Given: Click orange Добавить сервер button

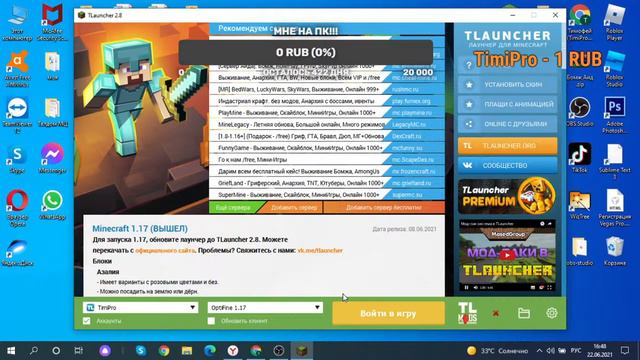Looking at the screenshot, I should tap(293, 207).
